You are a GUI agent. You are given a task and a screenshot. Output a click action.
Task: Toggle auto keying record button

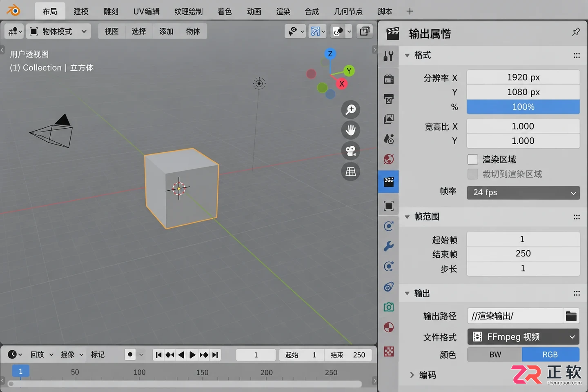(x=130, y=354)
